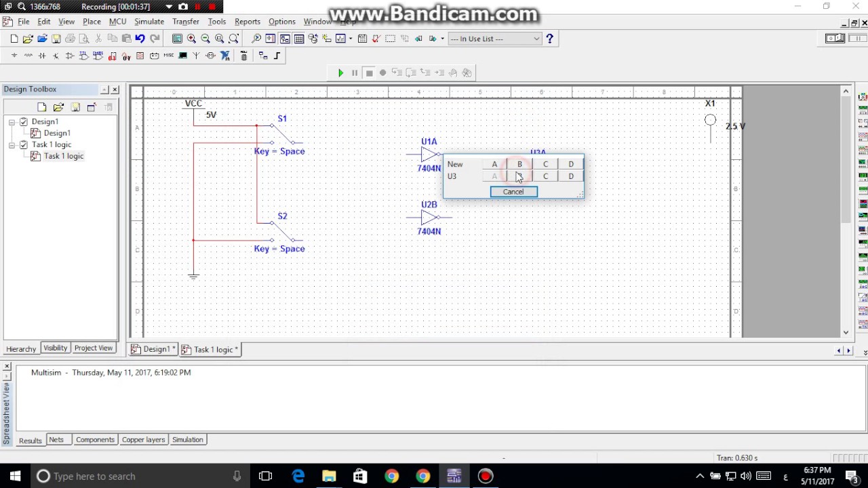Switch to the Task 1 logic sheet tab

[x=210, y=349]
